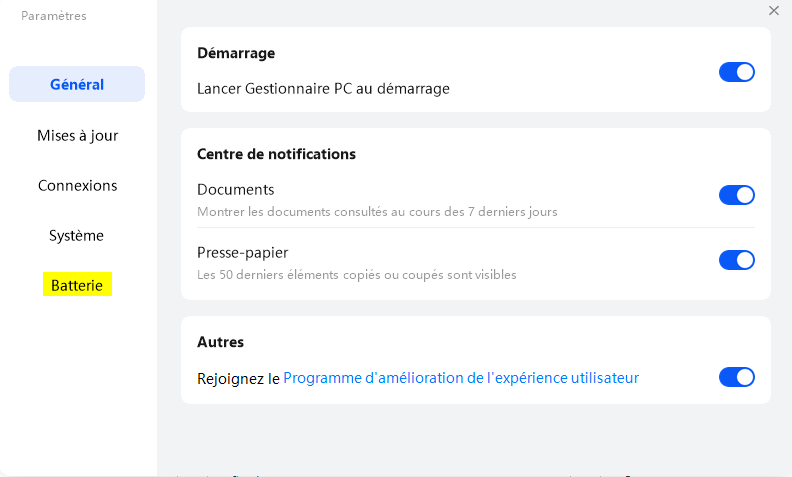Click the Presse-papier setting label
792x477 pixels.
pyautogui.click(x=243, y=253)
